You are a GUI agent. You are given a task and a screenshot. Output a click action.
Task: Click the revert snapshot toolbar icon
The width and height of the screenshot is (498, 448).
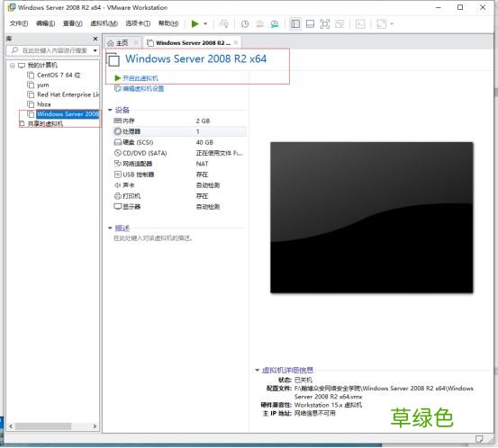[x=259, y=24]
